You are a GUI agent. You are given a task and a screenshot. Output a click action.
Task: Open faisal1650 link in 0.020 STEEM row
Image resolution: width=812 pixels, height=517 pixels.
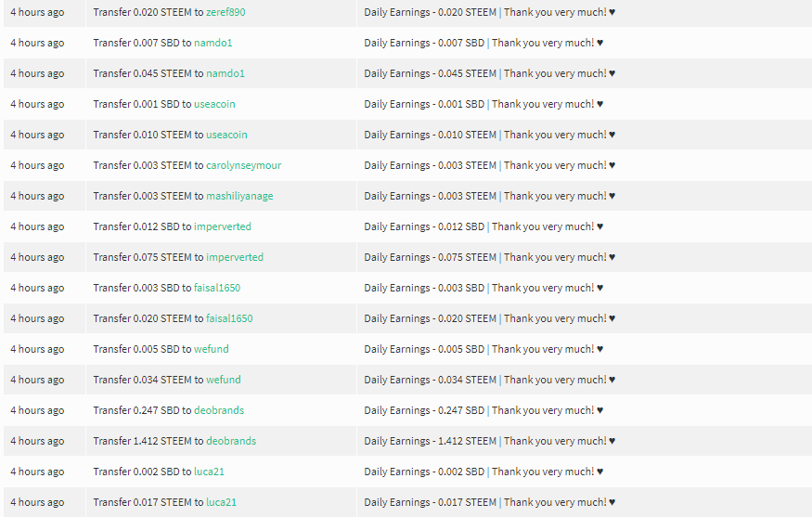229,317
